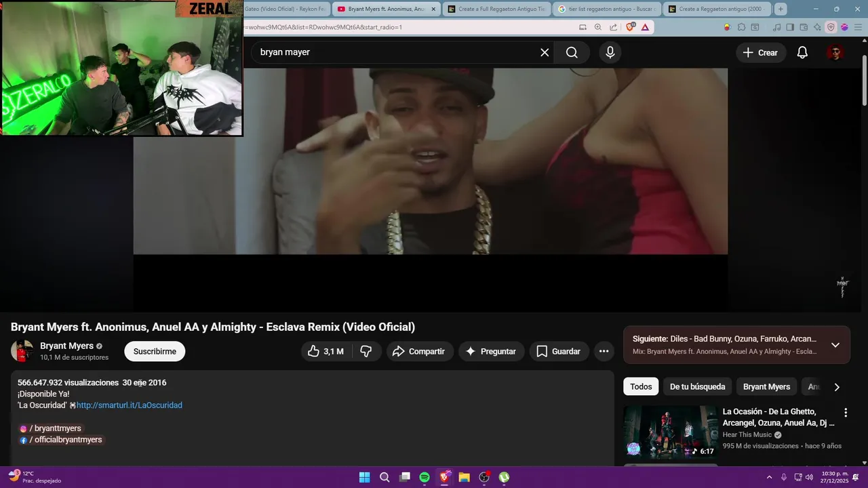Open the YouTube notifications bell
This screenshot has width=868, height=488.
802,52
